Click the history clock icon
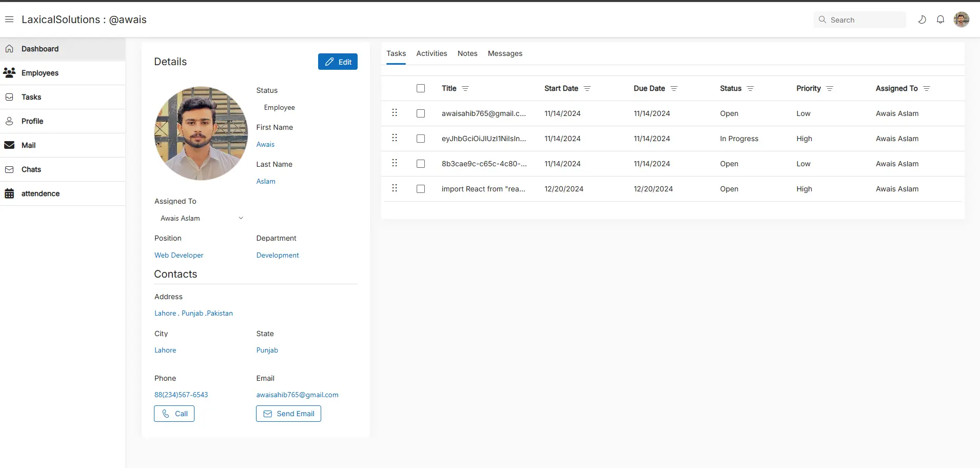The height and width of the screenshot is (468, 980). (x=922, y=19)
